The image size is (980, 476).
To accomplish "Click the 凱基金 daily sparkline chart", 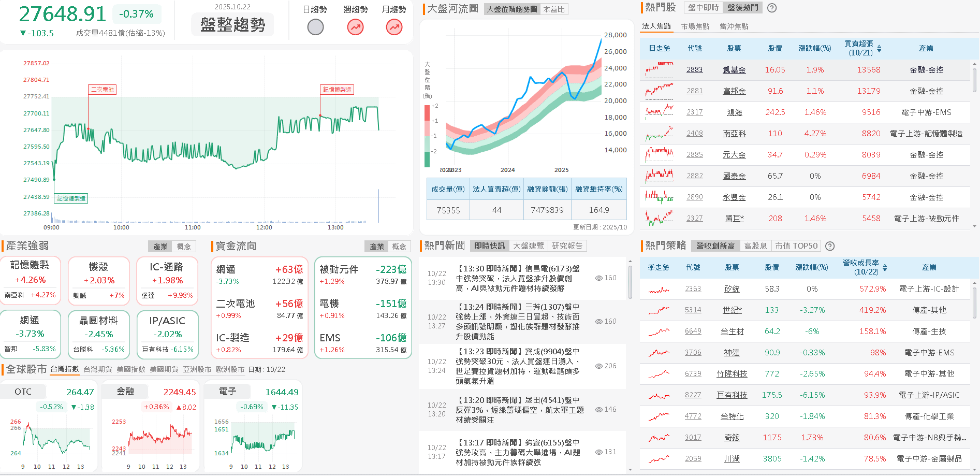I will 658,69.
